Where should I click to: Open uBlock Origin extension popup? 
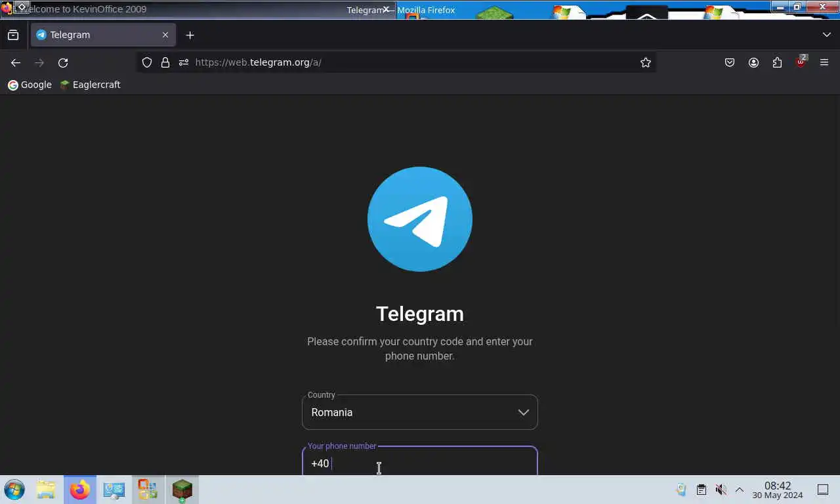click(x=801, y=62)
